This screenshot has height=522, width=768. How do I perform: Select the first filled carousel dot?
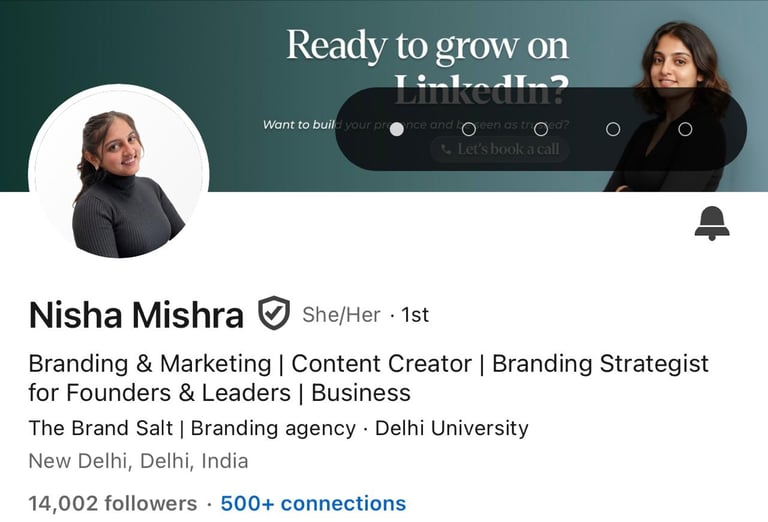tap(397, 129)
